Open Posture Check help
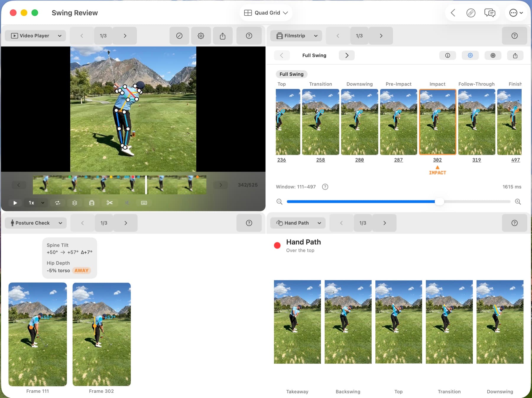 coord(249,223)
